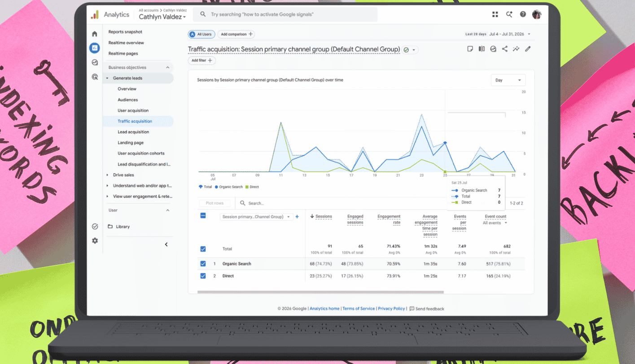Viewport: 635px width, 364px height.
Task: Uncheck the Total row checkbox
Action: click(x=203, y=249)
